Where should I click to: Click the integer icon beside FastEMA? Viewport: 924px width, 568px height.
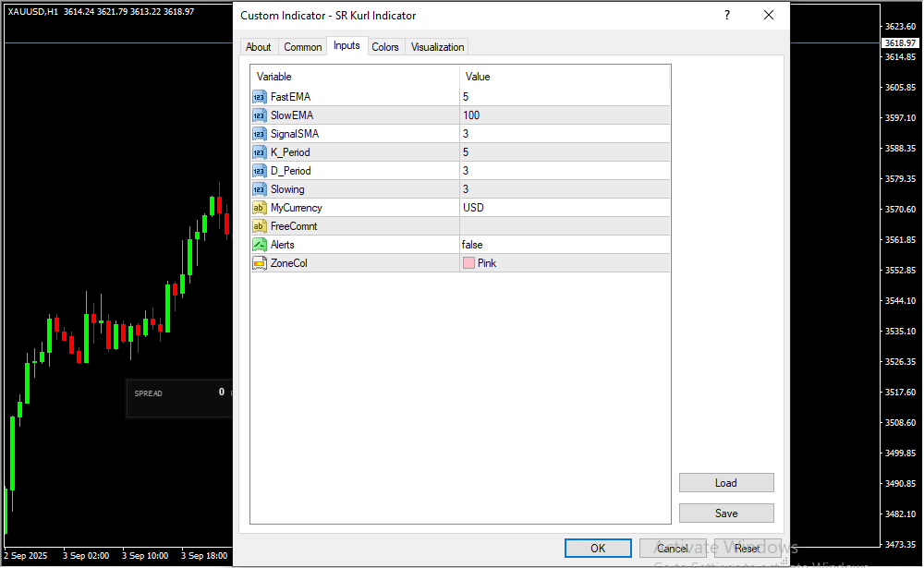pyautogui.click(x=259, y=97)
